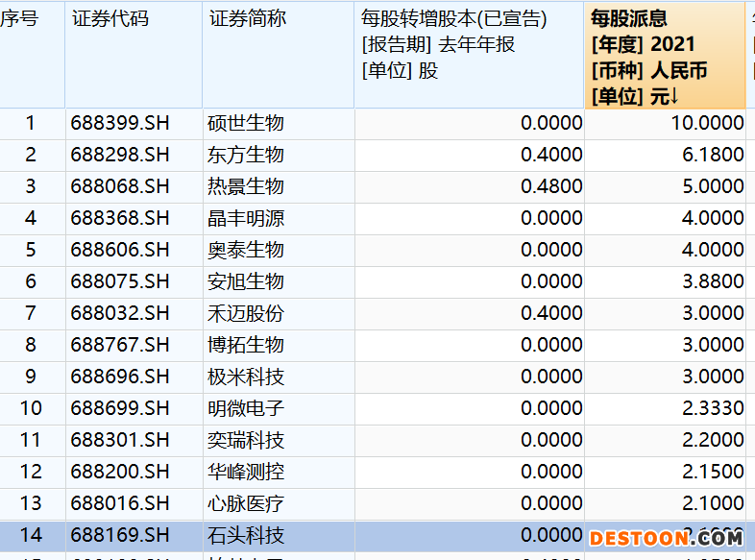Click 热景生物 in the name column
This screenshot has height=560, width=755.
pos(246,186)
